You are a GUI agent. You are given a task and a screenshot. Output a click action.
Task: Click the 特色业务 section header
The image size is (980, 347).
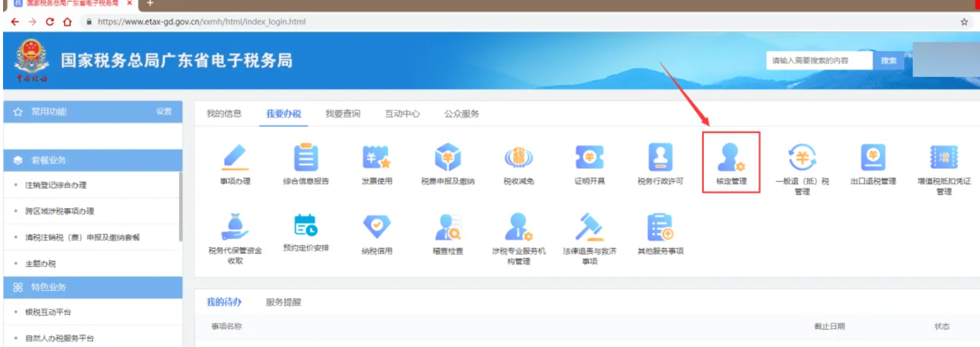93,287
